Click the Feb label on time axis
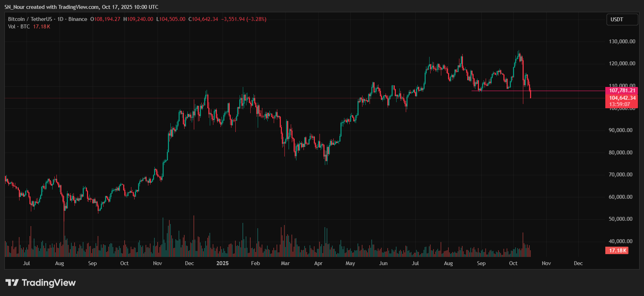The width and height of the screenshot is (644, 296). [255, 263]
